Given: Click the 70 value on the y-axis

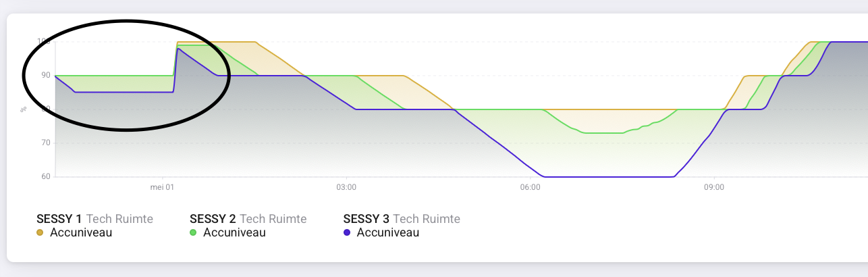Looking at the screenshot, I should pyautogui.click(x=45, y=143).
